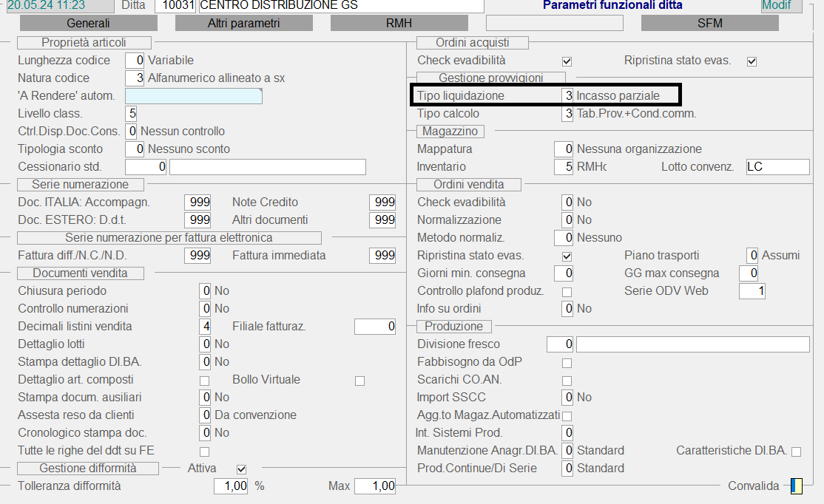Toggle the Gestione difformità Attiva checkbox
824x504 pixels.
241,469
